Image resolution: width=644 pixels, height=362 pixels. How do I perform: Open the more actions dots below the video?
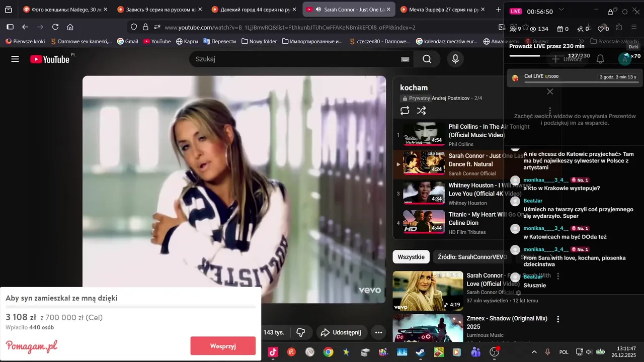(x=379, y=332)
